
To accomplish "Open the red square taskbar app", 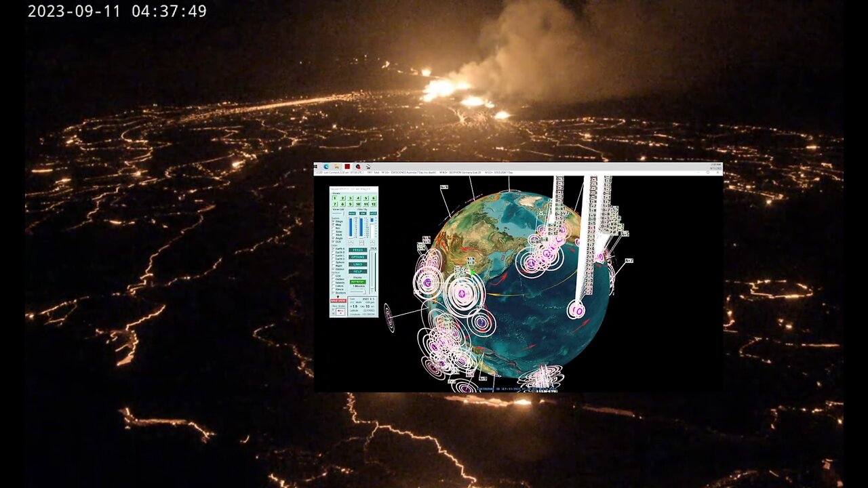I will [x=347, y=166].
